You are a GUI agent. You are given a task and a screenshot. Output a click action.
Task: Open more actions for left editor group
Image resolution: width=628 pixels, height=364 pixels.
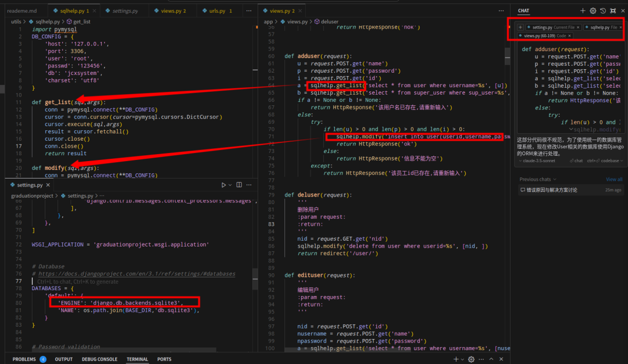click(x=249, y=11)
